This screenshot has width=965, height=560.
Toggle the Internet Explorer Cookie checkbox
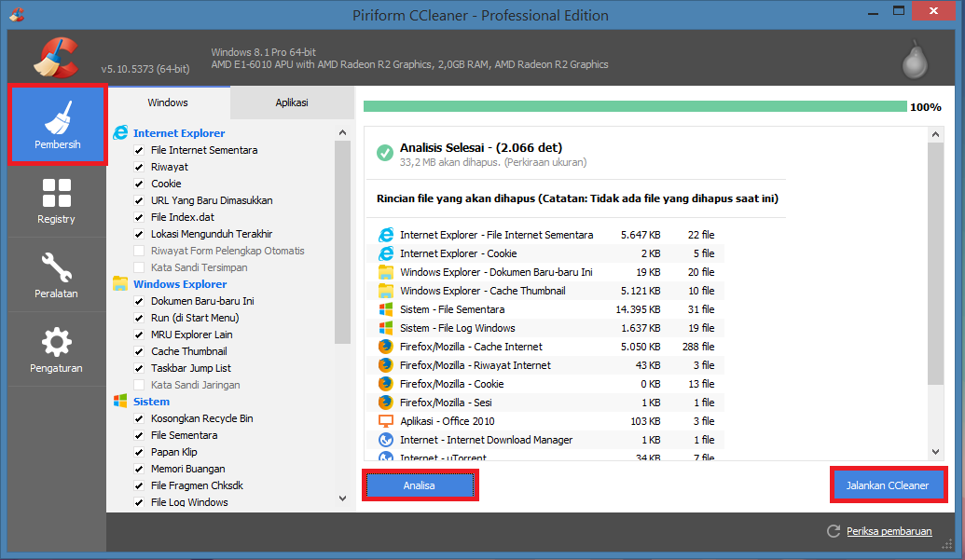(139, 184)
